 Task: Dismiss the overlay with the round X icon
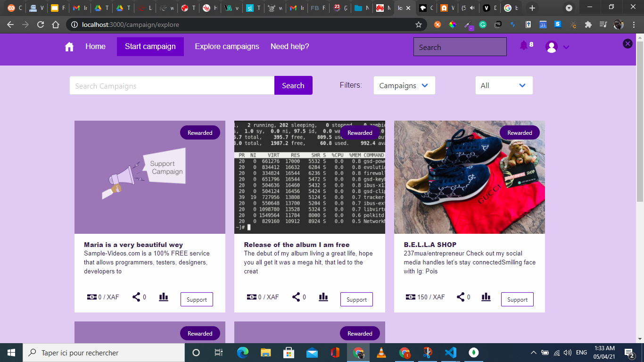click(x=627, y=43)
